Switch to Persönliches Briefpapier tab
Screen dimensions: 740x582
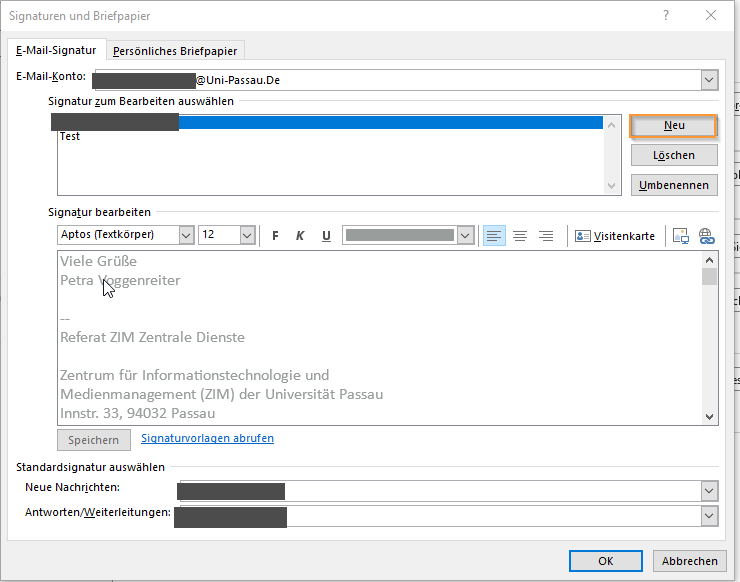pyautogui.click(x=175, y=51)
